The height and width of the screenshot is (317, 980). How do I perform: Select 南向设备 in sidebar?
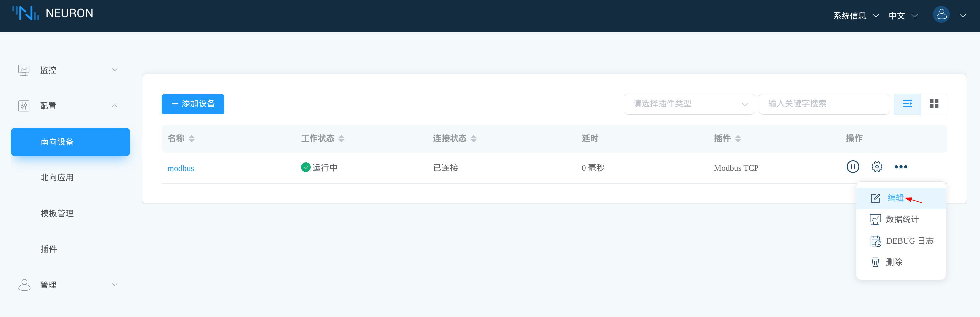click(70, 142)
